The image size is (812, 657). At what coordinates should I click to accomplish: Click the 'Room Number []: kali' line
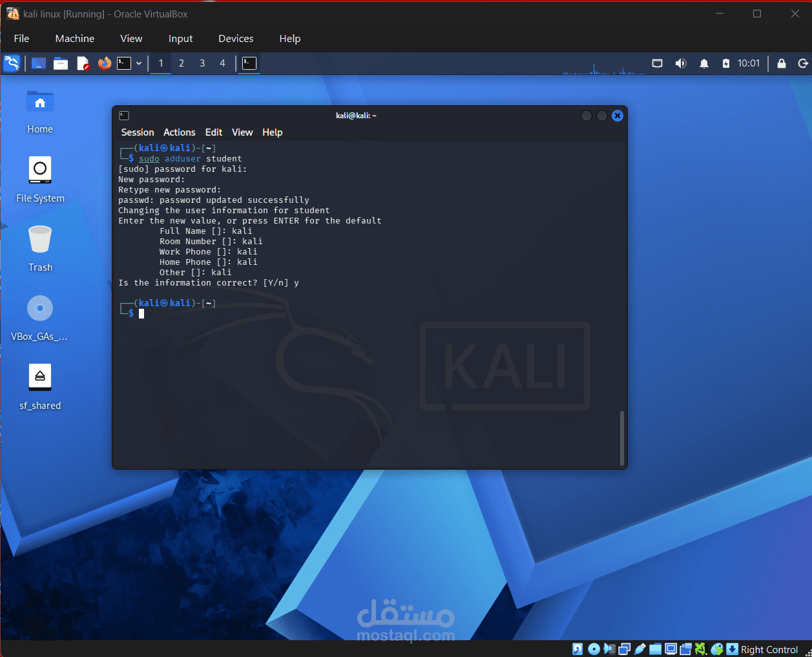(x=211, y=242)
